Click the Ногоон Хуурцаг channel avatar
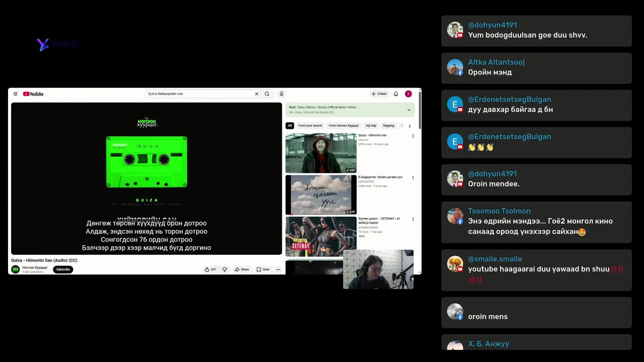This screenshot has width=644, height=362. click(x=16, y=269)
